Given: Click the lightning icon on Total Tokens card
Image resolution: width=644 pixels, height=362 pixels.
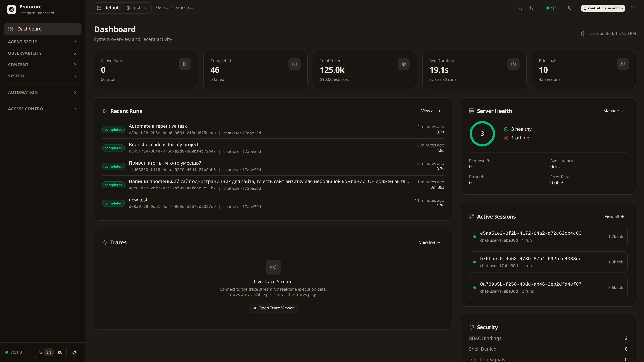Looking at the screenshot, I should pyautogui.click(x=404, y=64).
